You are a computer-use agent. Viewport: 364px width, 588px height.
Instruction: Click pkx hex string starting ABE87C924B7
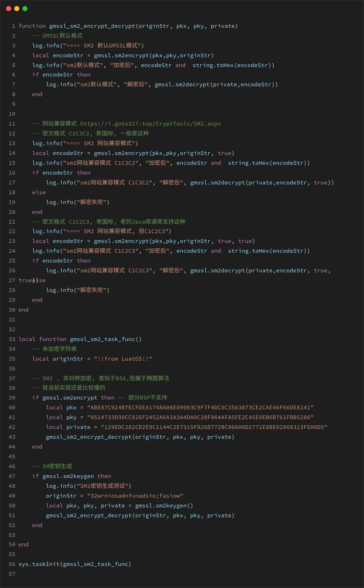click(x=200, y=408)
